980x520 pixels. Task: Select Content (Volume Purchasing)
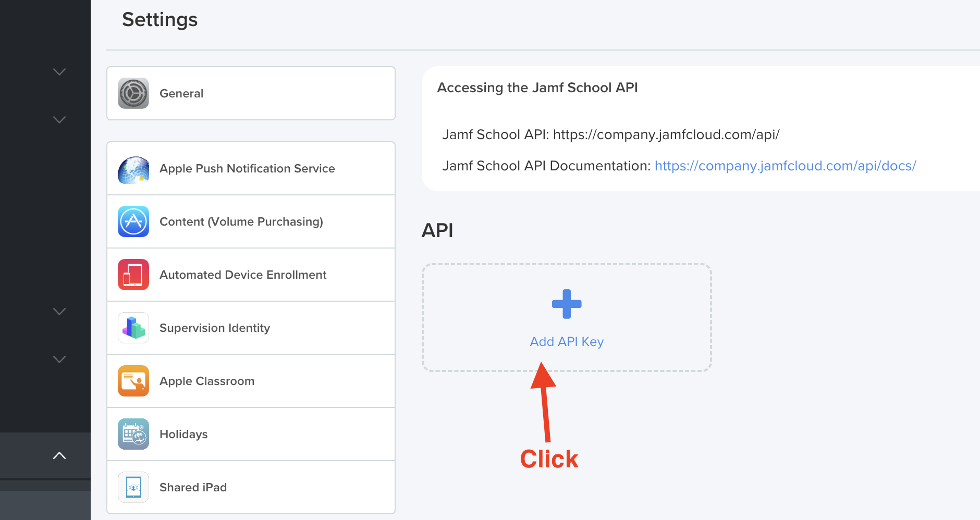[x=251, y=221]
